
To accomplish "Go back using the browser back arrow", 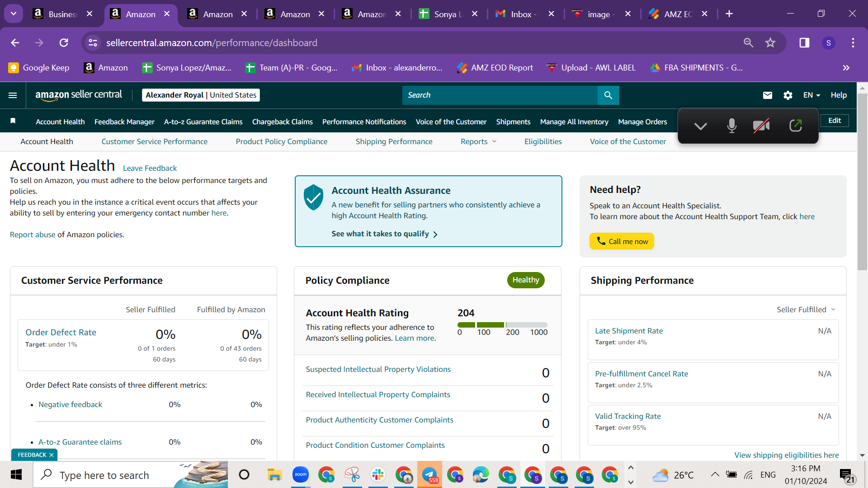I will click(15, 43).
